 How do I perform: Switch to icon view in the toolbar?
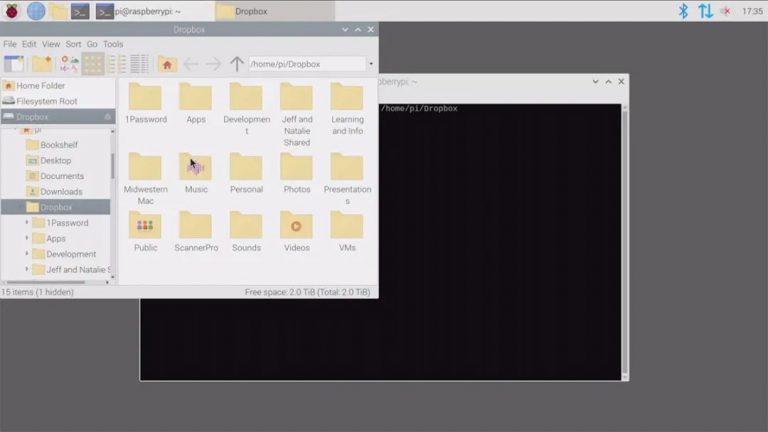(x=93, y=64)
